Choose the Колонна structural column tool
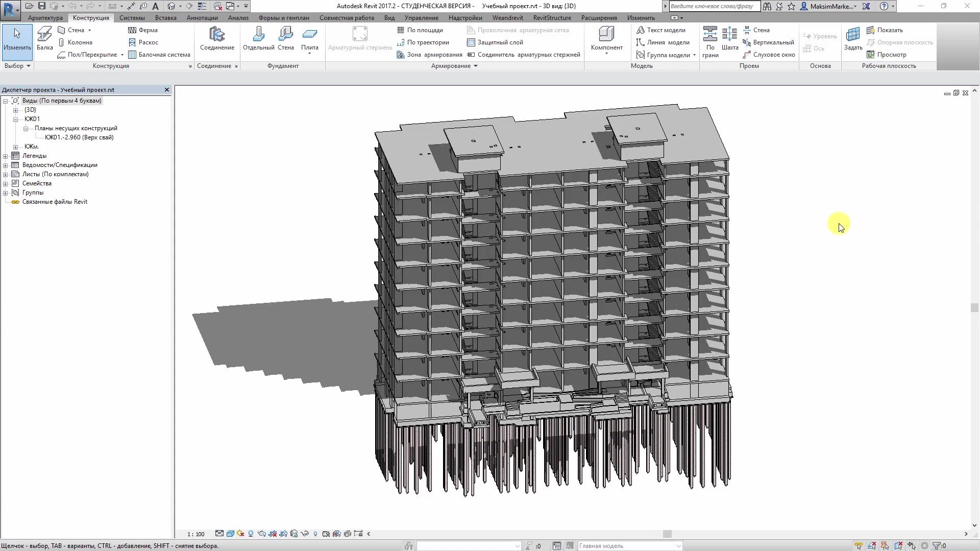 pos(75,42)
